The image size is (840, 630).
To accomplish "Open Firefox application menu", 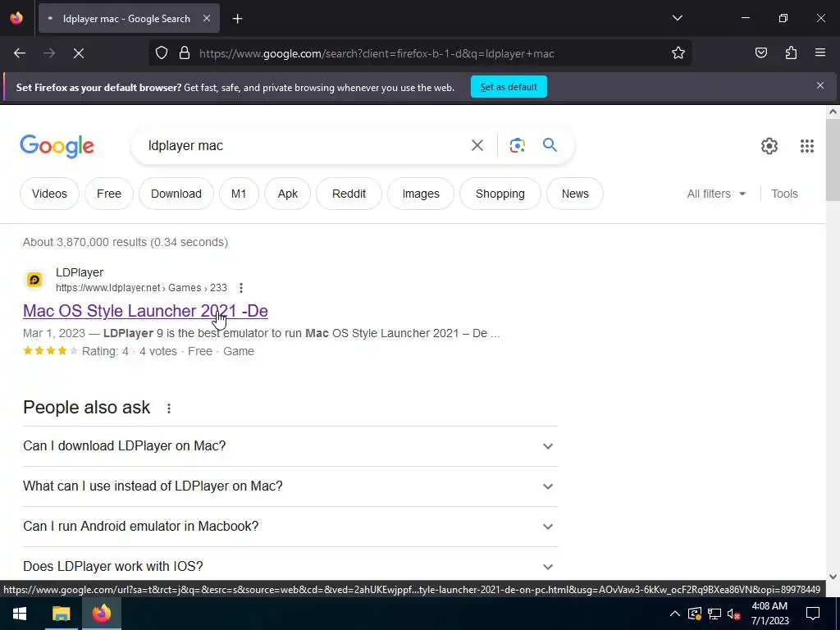I will click(820, 53).
